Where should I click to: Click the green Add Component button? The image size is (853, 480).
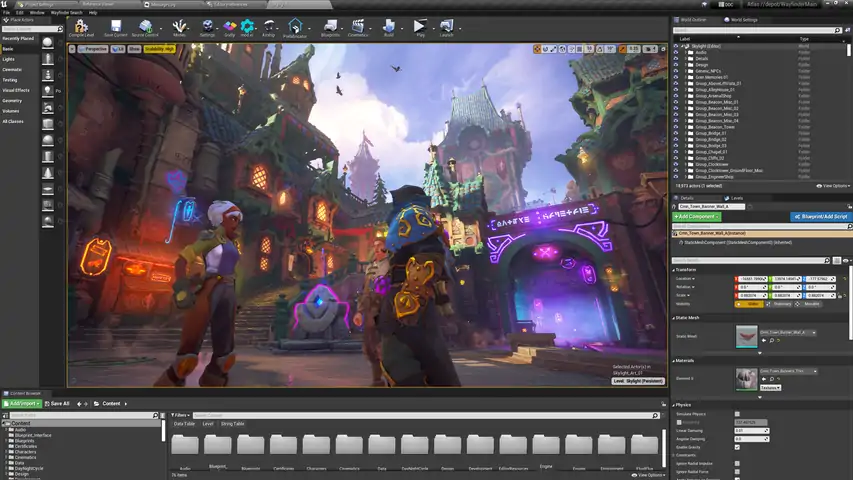click(x=696, y=216)
